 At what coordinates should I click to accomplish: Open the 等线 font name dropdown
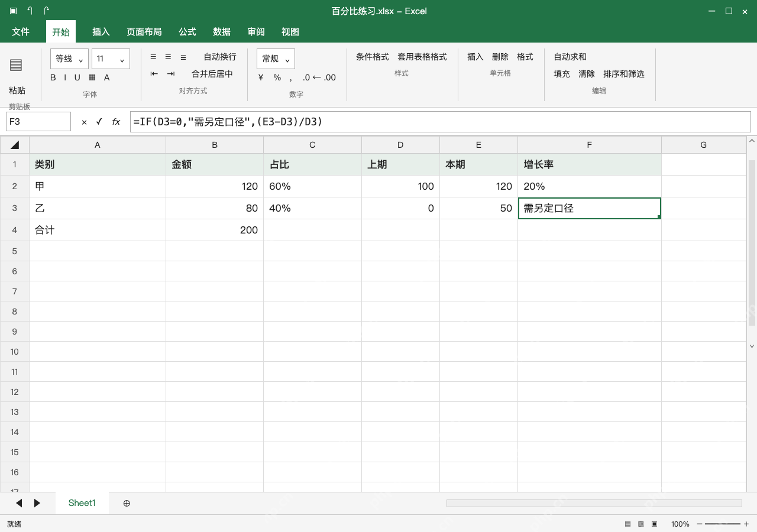point(70,59)
